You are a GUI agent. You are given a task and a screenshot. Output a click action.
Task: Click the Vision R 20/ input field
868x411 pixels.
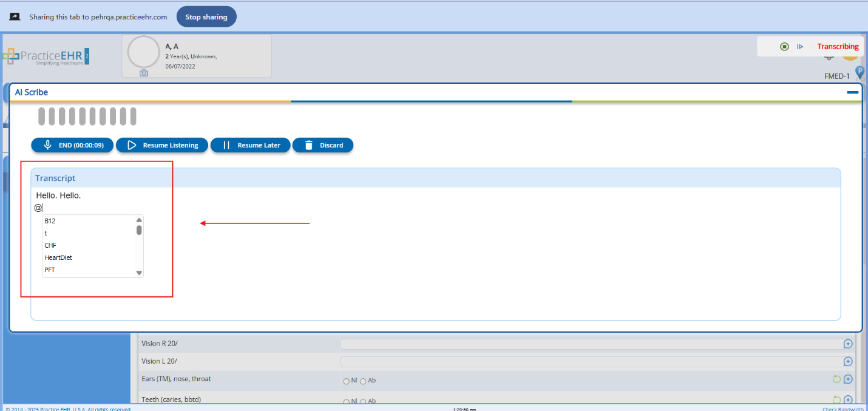coord(589,344)
